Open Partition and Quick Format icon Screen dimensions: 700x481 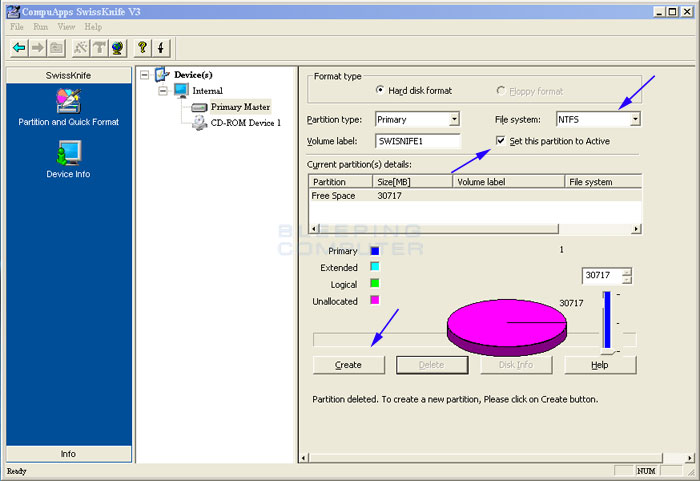pyautogui.click(x=68, y=101)
